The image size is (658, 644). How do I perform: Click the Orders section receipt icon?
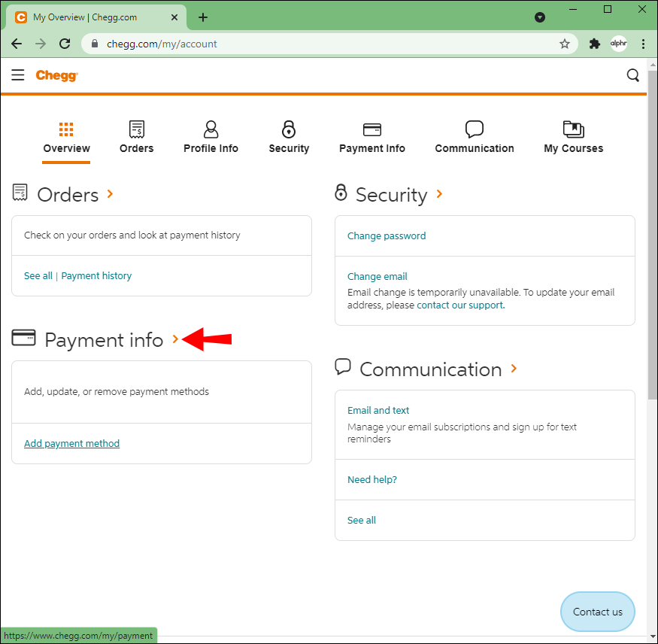pos(20,193)
